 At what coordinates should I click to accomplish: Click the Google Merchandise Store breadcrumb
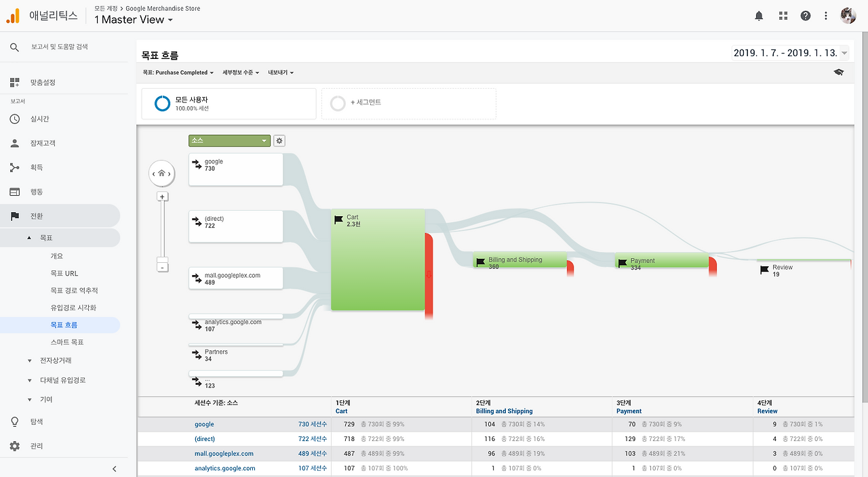[163, 9]
